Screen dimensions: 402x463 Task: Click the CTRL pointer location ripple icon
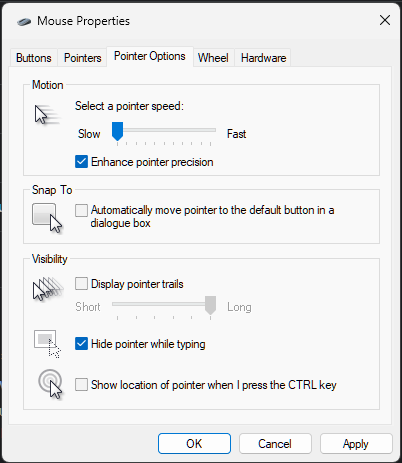(x=50, y=384)
